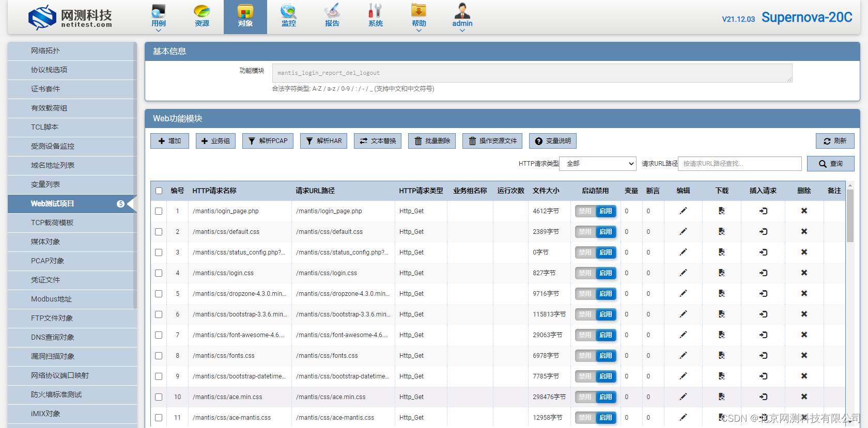Toggle the select-all header checkbox
Image resolution: width=868 pixels, height=428 pixels.
click(x=159, y=191)
